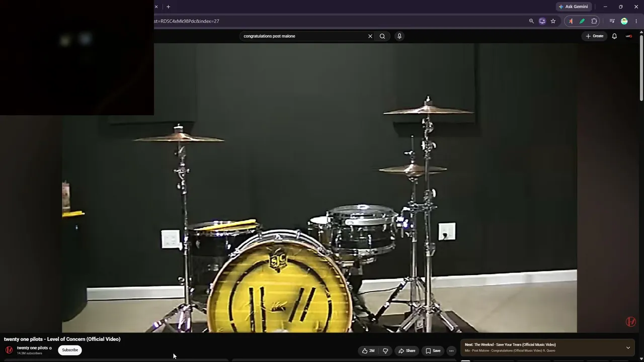
Task: Open the browser zoom magnifier icon
Action: coord(531,21)
